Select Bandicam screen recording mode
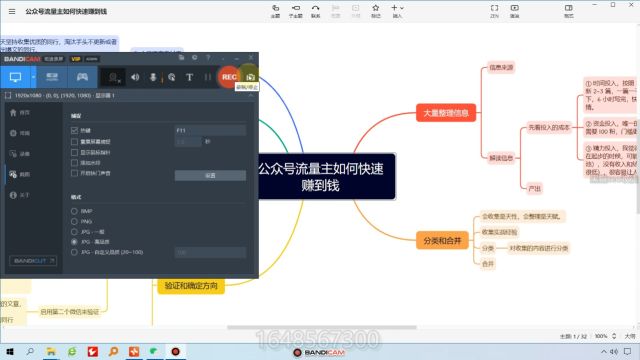 point(16,77)
